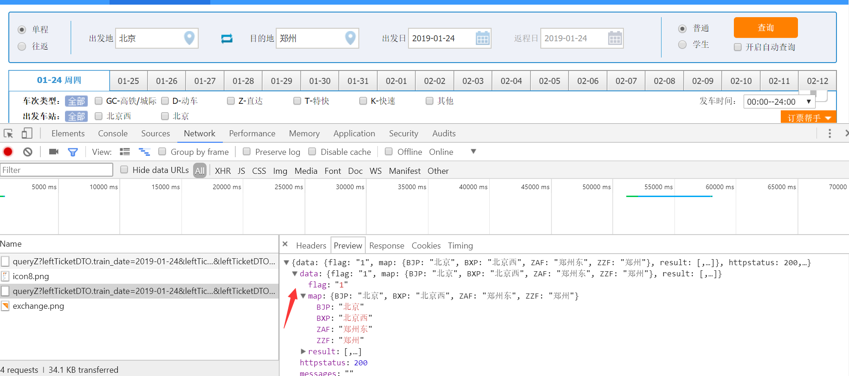The image size is (849, 376).
Task: Open the Response tab
Action: click(x=387, y=245)
